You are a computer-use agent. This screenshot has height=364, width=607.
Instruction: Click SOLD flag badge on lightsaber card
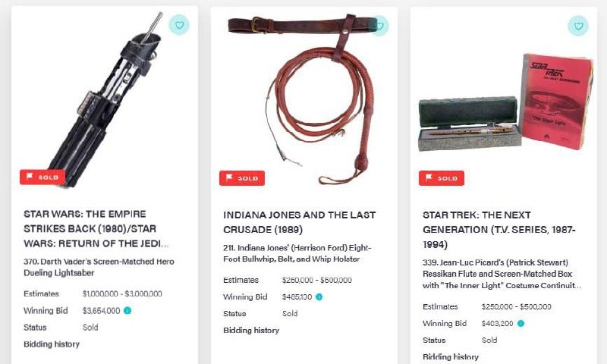tap(42, 177)
